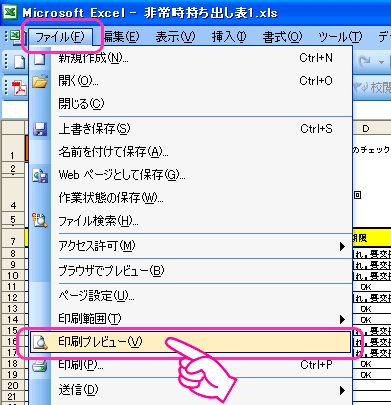Open the redo dropdown arrow in toolbar
This screenshot has width=391, height=405.
(x=381, y=62)
